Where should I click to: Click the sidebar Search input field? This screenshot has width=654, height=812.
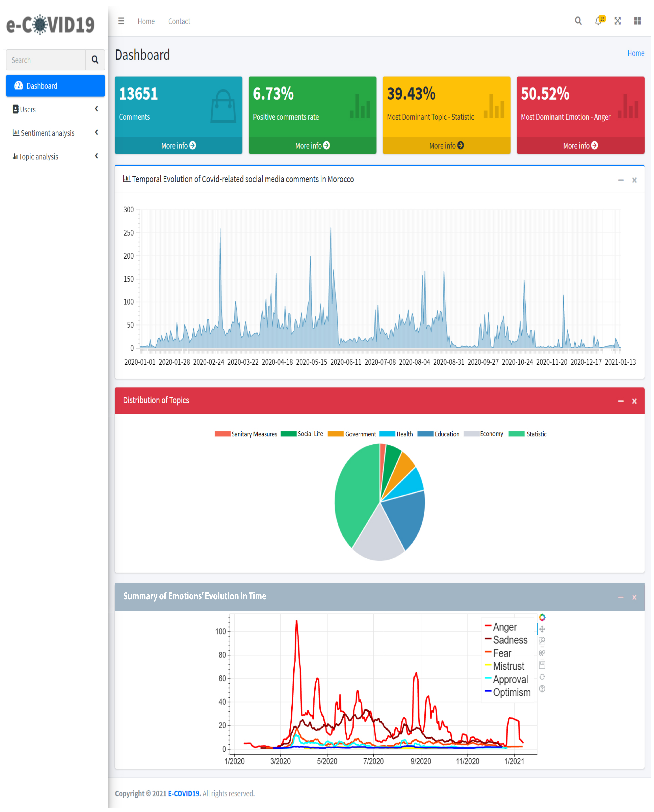[46, 60]
